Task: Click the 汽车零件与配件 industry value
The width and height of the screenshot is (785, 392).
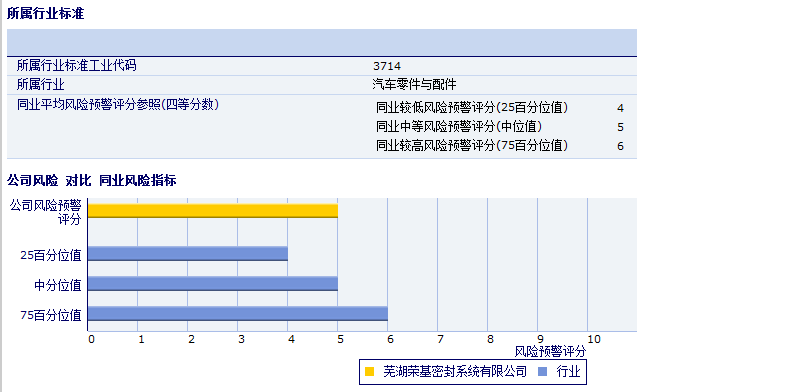Action: point(414,84)
